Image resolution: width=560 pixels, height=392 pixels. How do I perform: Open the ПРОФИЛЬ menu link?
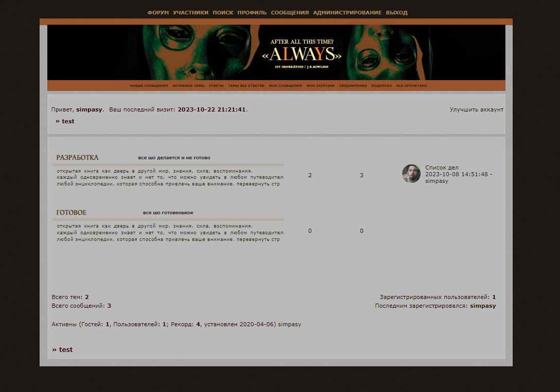pyautogui.click(x=252, y=12)
